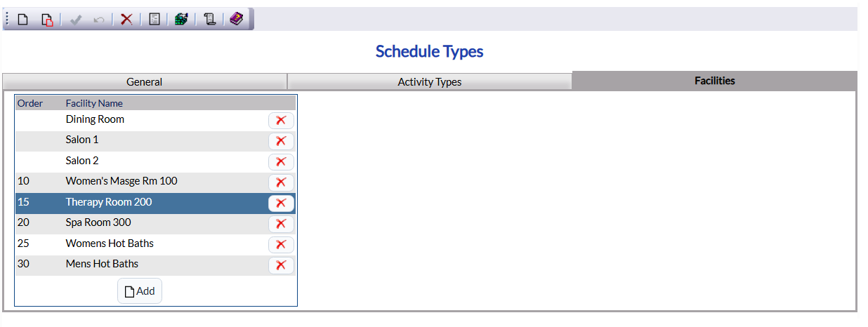Click the red X delete toolbar icon
Image resolution: width=868 pixels, height=327 pixels.
pos(126,20)
